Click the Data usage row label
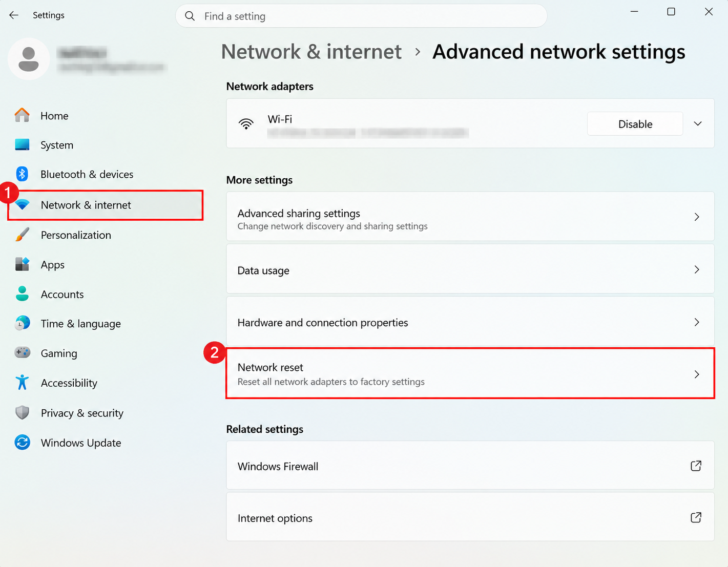This screenshot has width=728, height=567. (x=263, y=270)
